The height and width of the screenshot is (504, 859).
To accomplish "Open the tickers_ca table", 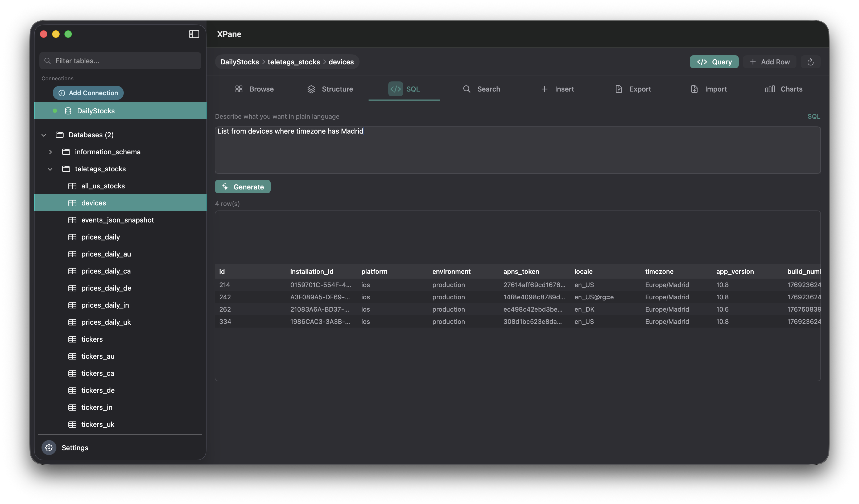I will tap(120, 373).
